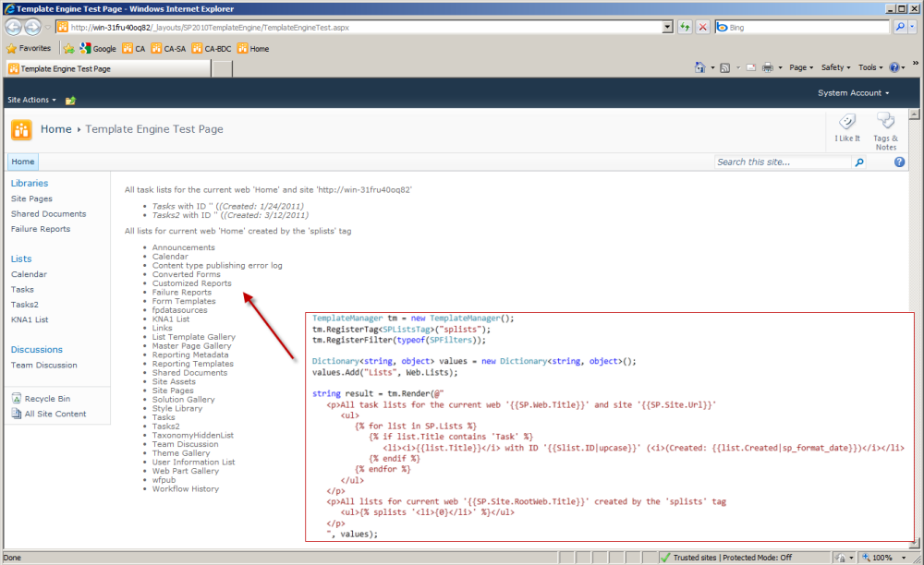Open the Tags & Notes icon
Screen dimensions: 924x565
pos(885,121)
